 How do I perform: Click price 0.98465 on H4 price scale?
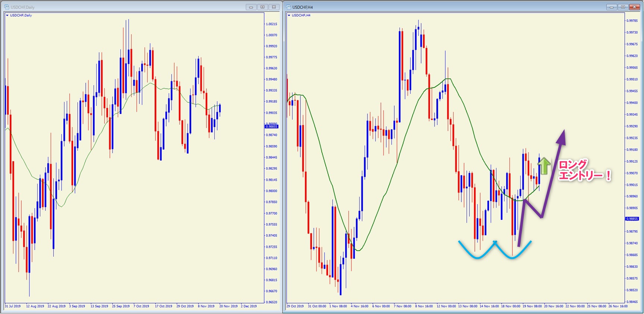pyautogui.click(x=632, y=302)
